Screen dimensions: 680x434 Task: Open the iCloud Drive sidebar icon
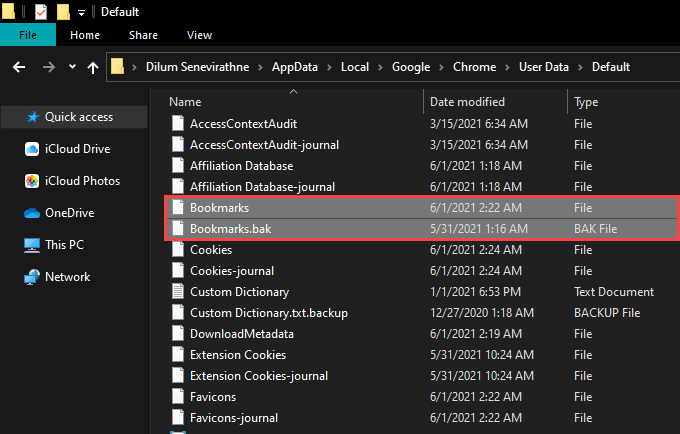(x=32, y=149)
